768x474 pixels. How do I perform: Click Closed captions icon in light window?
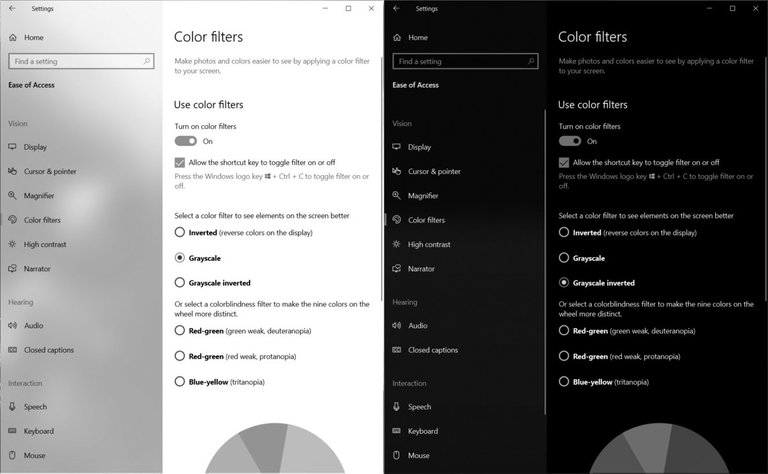coord(12,350)
